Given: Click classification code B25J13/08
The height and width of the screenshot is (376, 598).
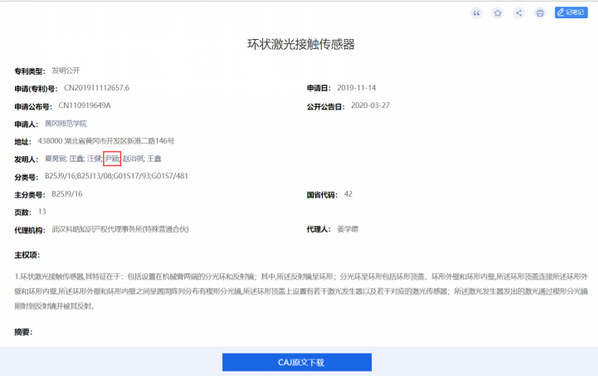Looking at the screenshot, I should [x=94, y=176].
